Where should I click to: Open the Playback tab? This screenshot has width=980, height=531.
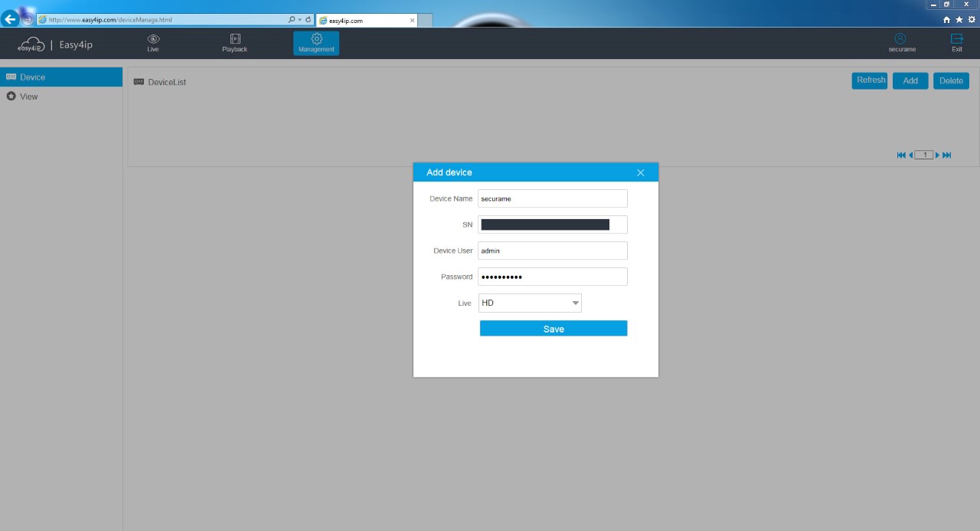(x=235, y=43)
